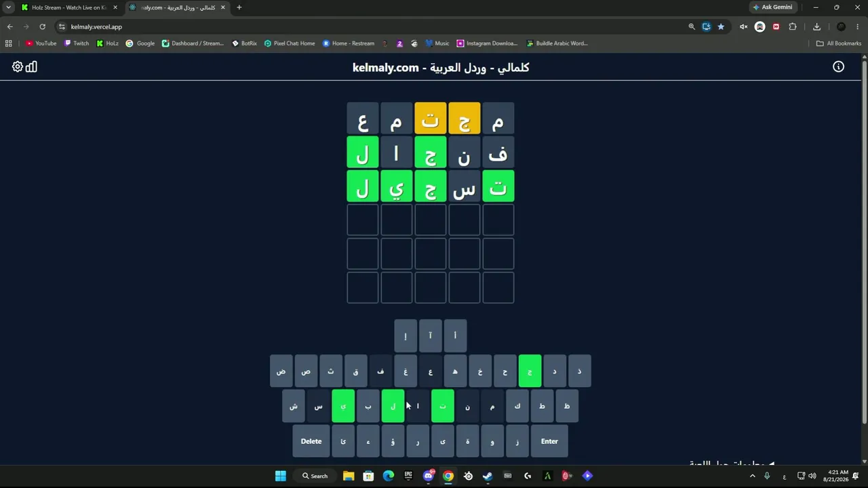Viewport: 868px width, 488px height.
Task: Toggle the bookmark star icon
Action: click(721, 26)
